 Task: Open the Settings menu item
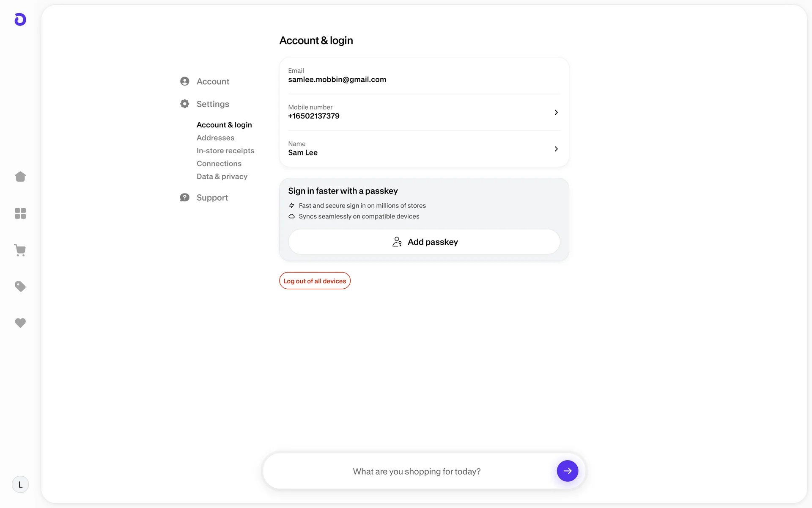point(213,104)
